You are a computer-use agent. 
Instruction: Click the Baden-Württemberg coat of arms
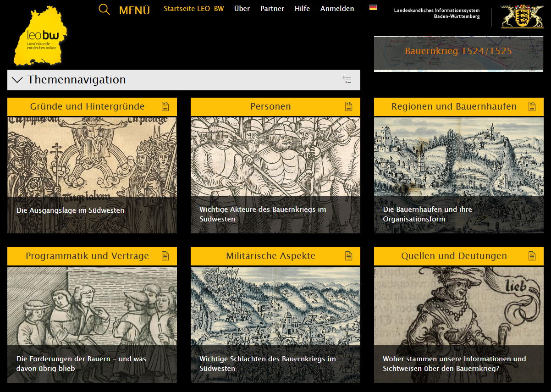[522, 17]
